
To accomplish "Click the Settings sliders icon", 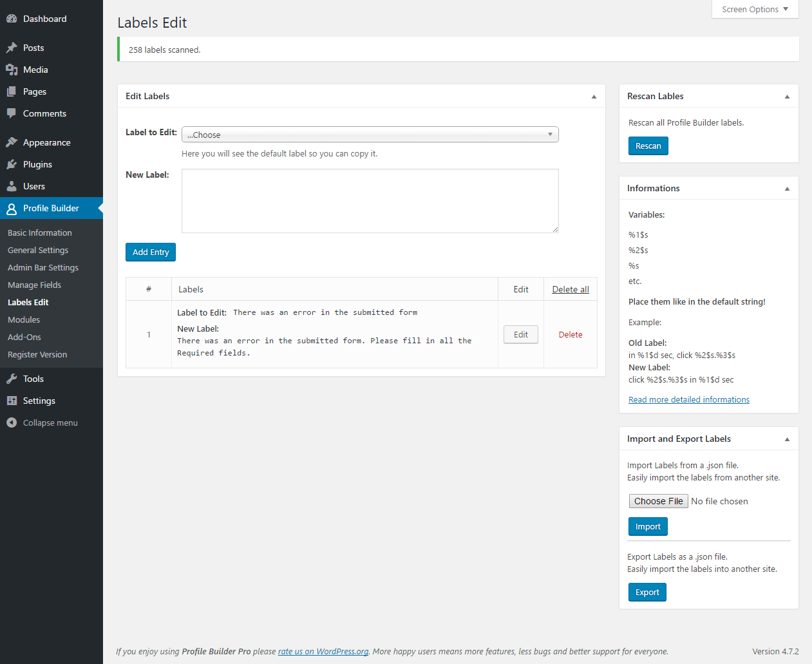I will (x=12, y=401).
